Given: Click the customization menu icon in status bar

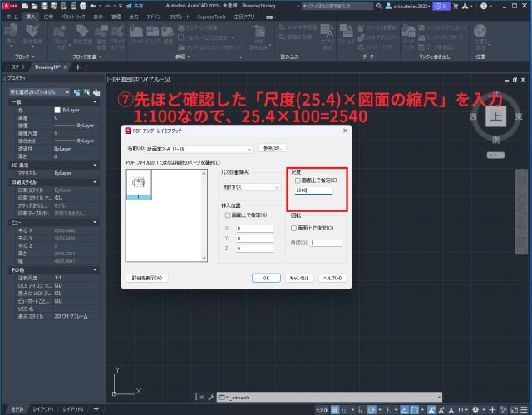Looking at the screenshot, I should click(525, 409).
